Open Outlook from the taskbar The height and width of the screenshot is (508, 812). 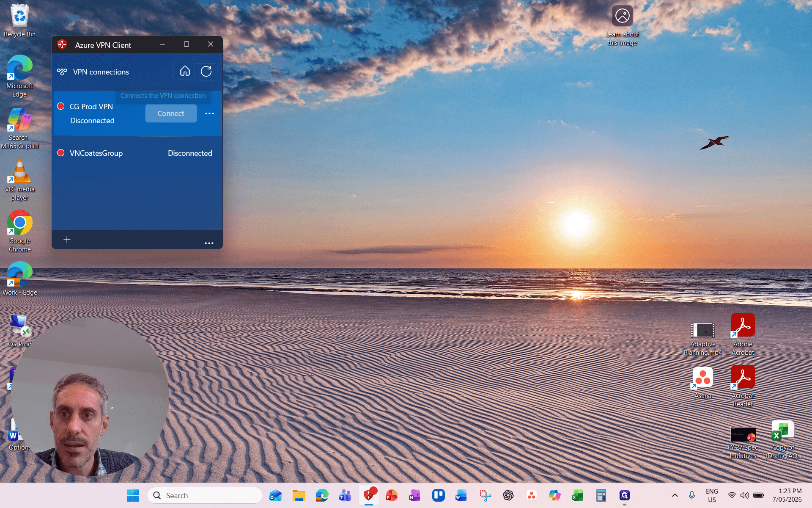(x=276, y=495)
